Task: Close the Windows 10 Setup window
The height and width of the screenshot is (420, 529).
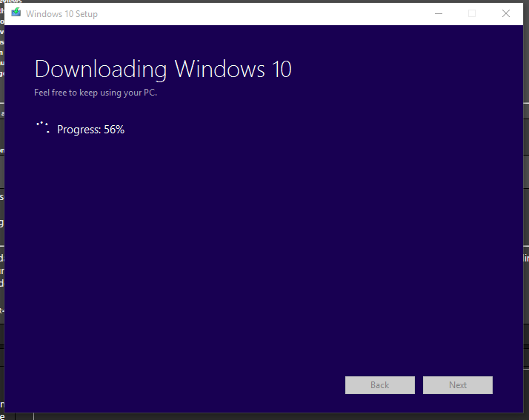Action: (x=506, y=13)
